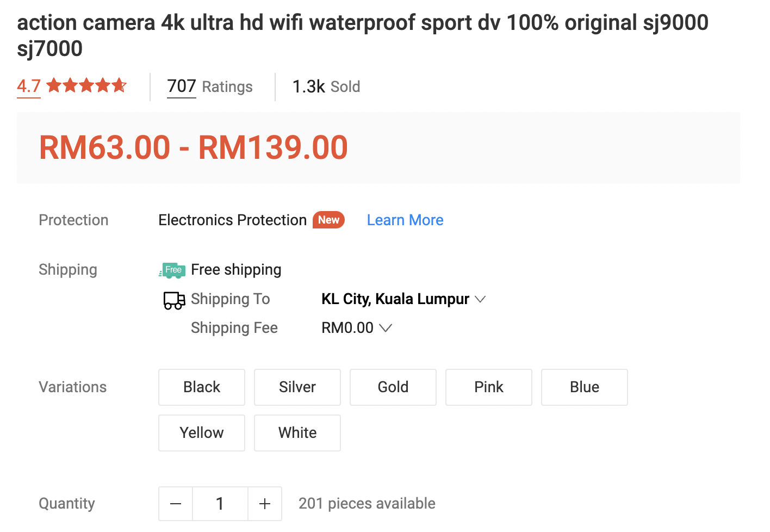Decrease quantity with the minus button
The height and width of the screenshot is (532, 770).
[x=176, y=504]
